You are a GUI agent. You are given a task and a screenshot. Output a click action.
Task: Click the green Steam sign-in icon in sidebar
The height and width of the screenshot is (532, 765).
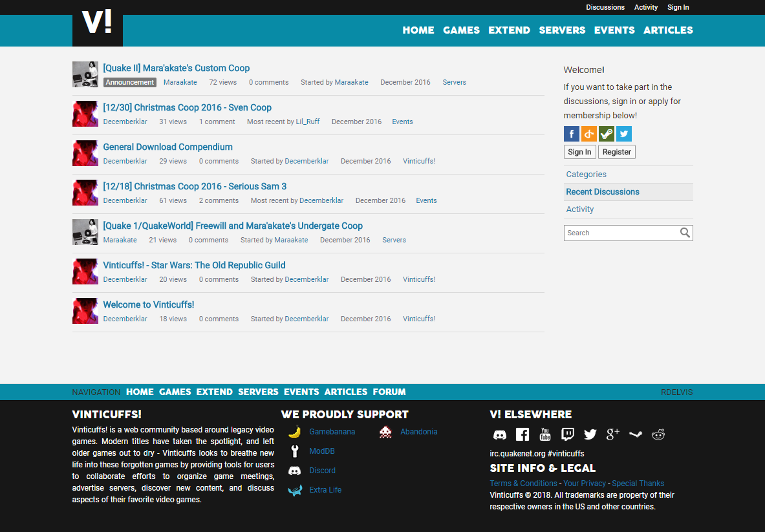(606, 134)
